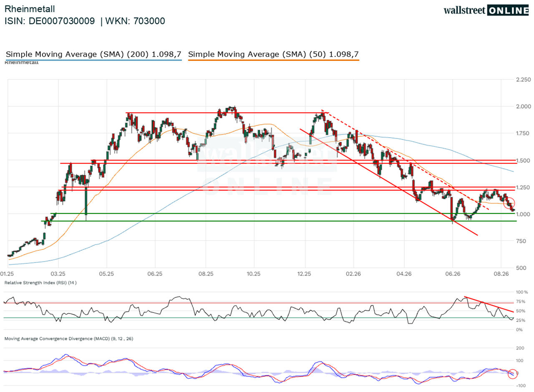Click the Relative Strength Index (RSI) label
Image resolution: width=534 pixels, height=392 pixels.
click(x=40, y=283)
